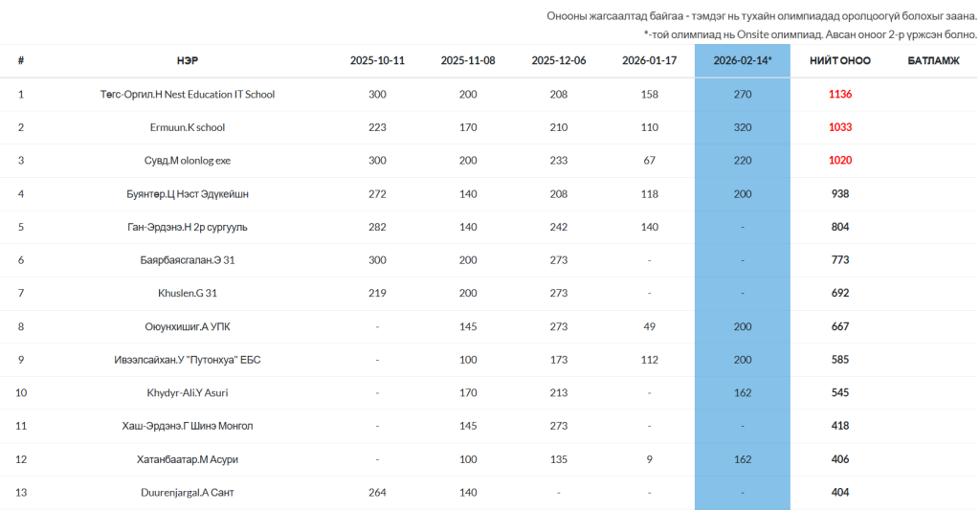Click the red total score 1136
Viewport: 980px width, 510px height.
(x=840, y=95)
